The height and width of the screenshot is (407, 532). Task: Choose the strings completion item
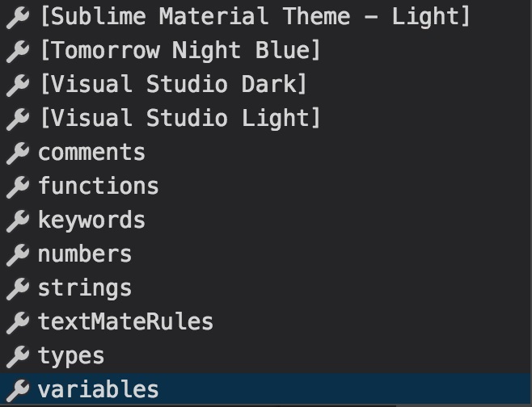click(x=266, y=288)
